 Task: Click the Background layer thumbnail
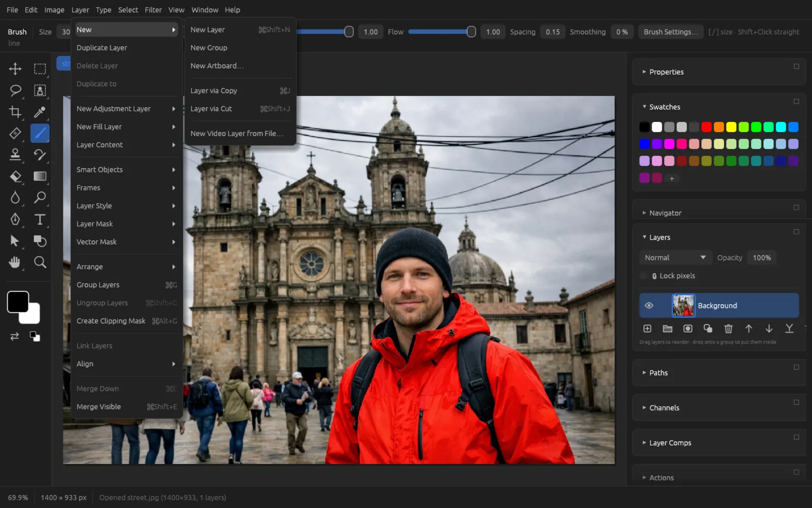[x=683, y=305]
